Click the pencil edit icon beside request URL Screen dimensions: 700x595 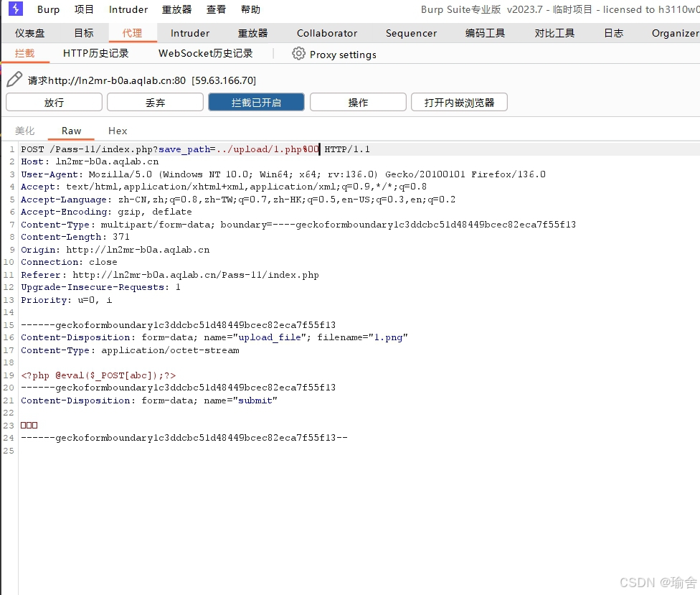pyautogui.click(x=14, y=80)
